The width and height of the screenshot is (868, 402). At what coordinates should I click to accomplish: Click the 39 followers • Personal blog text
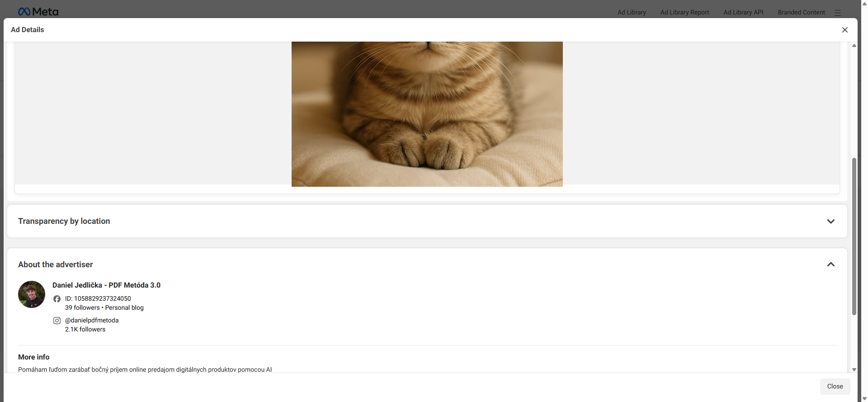click(x=104, y=307)
